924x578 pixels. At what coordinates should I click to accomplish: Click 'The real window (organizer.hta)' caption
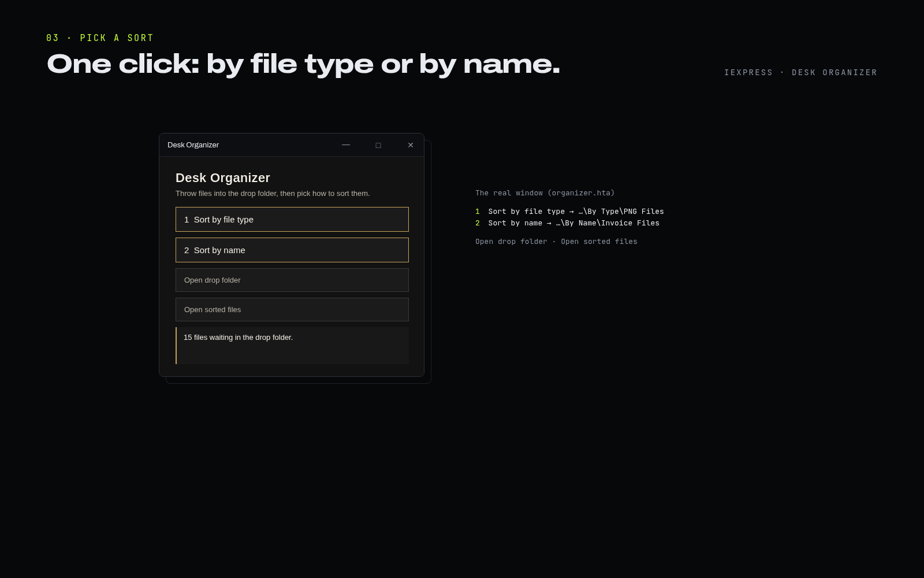[545, 192]
